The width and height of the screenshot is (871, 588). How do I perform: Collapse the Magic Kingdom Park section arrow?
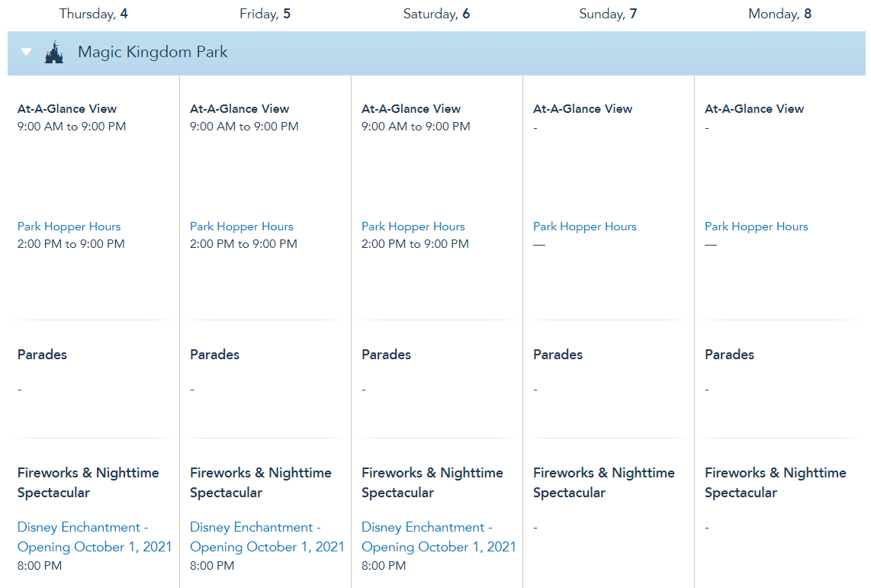click(x=27, y=53)
